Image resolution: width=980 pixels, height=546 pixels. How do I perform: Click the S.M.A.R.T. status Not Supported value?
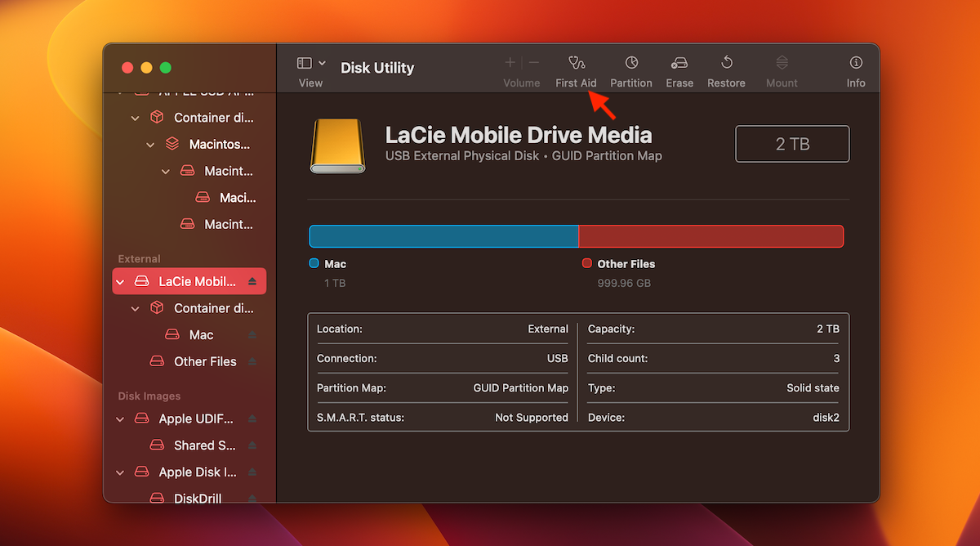point(532,418)
